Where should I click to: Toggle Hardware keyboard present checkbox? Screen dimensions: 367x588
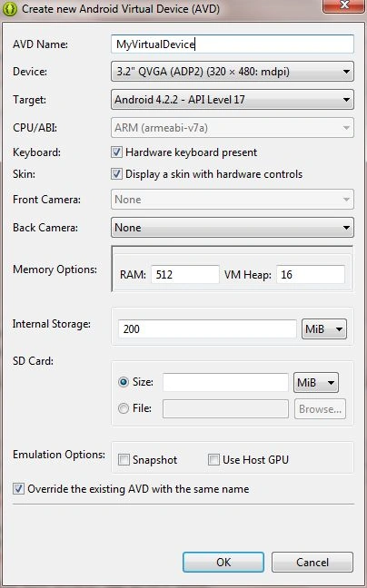pyautogui.click(x=116, y=152)
